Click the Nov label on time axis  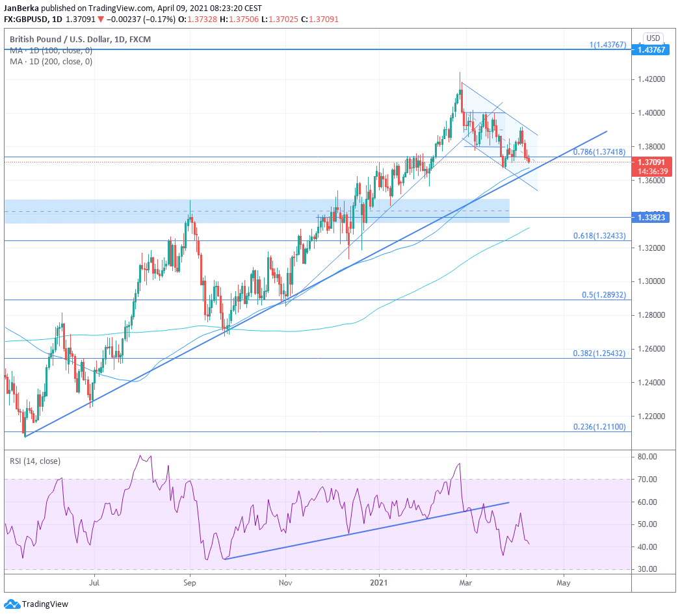pos(285,583)
